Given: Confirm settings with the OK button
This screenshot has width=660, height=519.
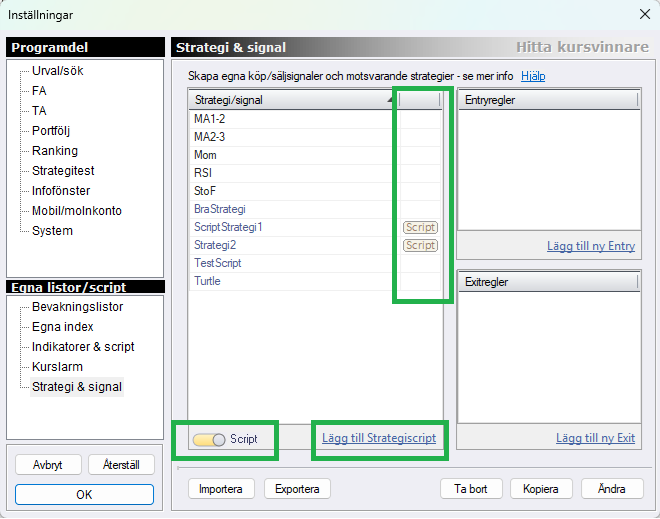Looking at the screenshot, I should pyautogui.click(x=85, y=495).
